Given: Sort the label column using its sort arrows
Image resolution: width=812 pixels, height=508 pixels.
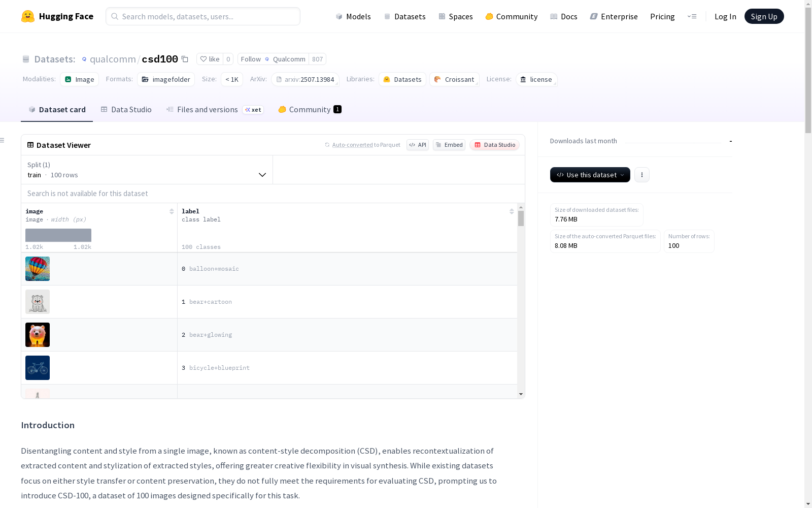Looking at the screenshot, I should (512, 211).
